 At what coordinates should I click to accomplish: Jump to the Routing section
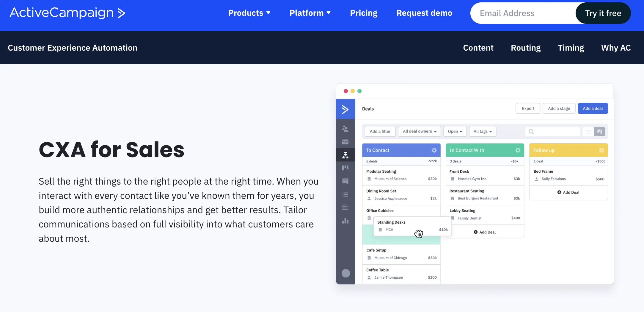point(526,48)
